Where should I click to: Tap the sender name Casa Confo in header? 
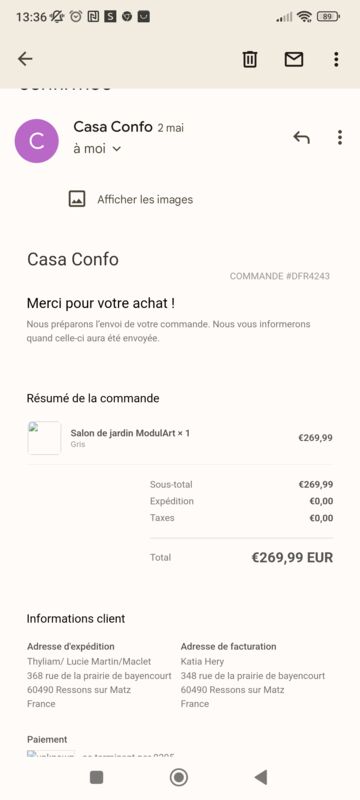(x=113, y=127)
